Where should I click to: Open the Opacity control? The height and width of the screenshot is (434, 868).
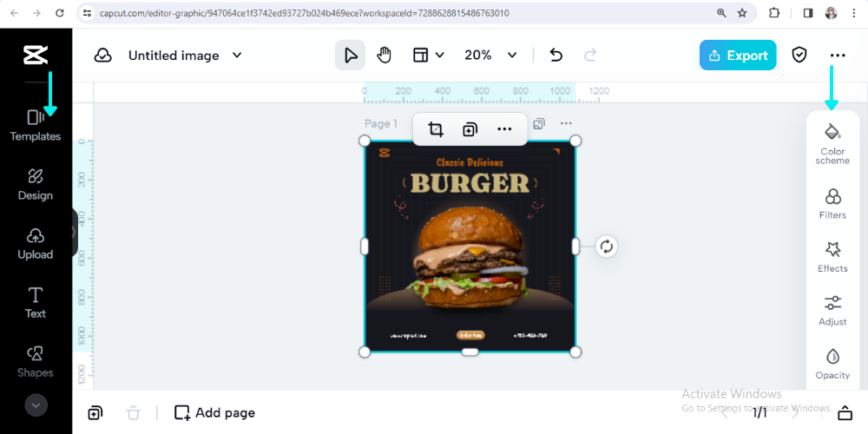[x=832, y=364]
